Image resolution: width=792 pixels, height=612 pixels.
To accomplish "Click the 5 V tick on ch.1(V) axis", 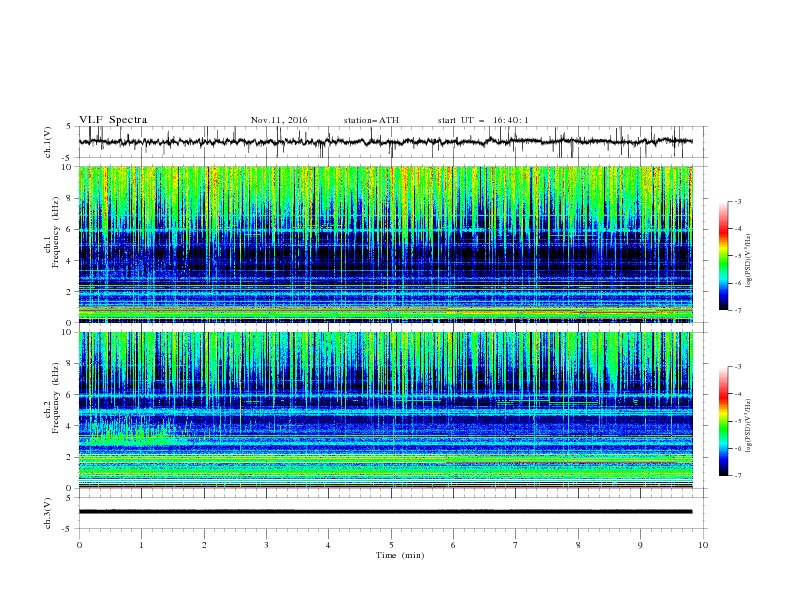I will (69, 126).
